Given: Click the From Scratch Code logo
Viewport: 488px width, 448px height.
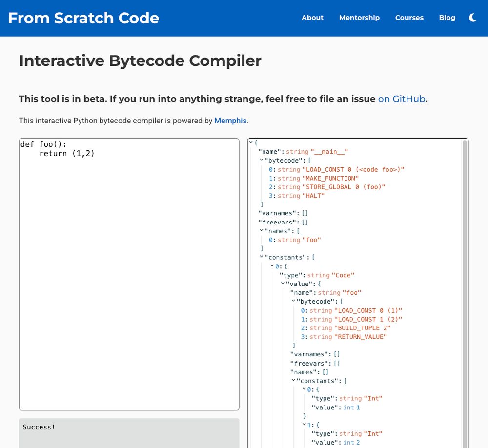Looking at the screenshot, I should [83, 18].
